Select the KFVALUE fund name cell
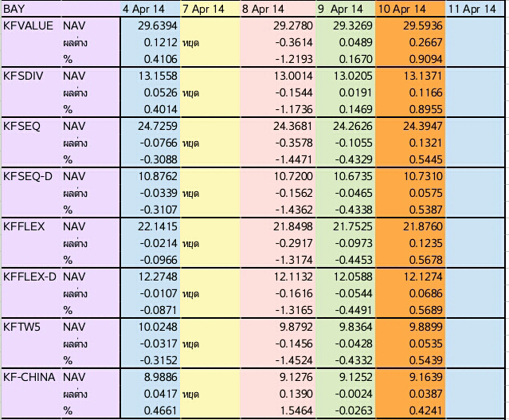This screenshot has height=420, width=509. (28, 26)
